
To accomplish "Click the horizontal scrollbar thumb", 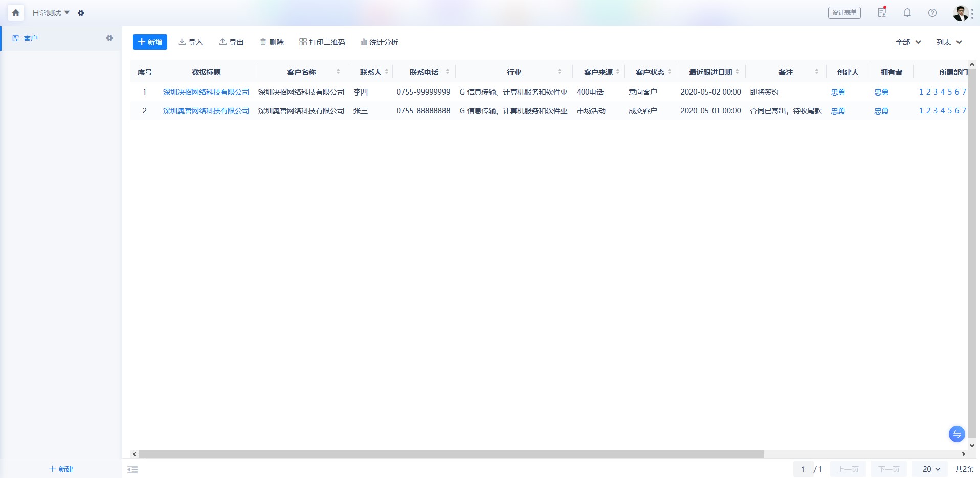I will 451,454.
